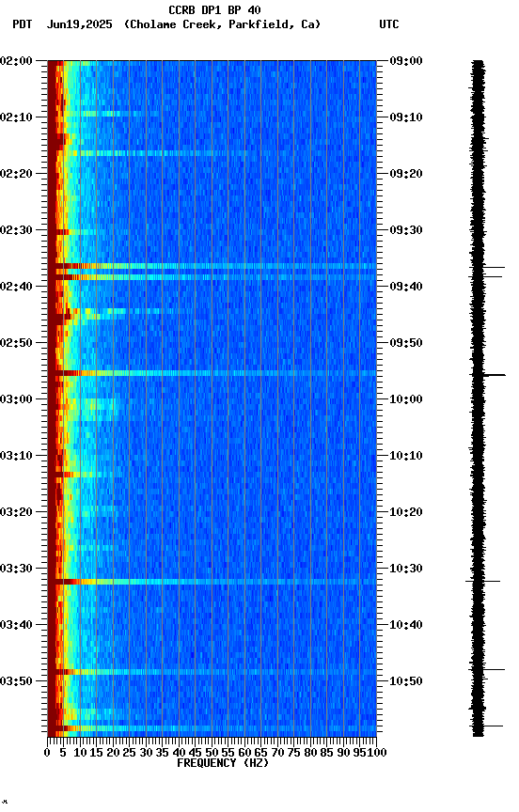Click the broadband event streak near 03:48
The height and width of the screenshot is (812, 519).
[x=212, y=672]
